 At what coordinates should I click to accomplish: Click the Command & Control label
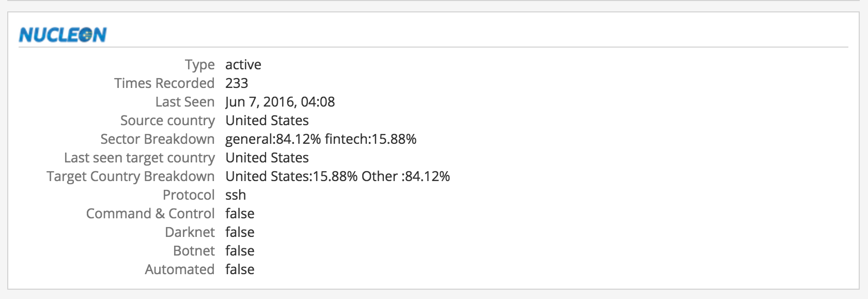coord(150,214)
